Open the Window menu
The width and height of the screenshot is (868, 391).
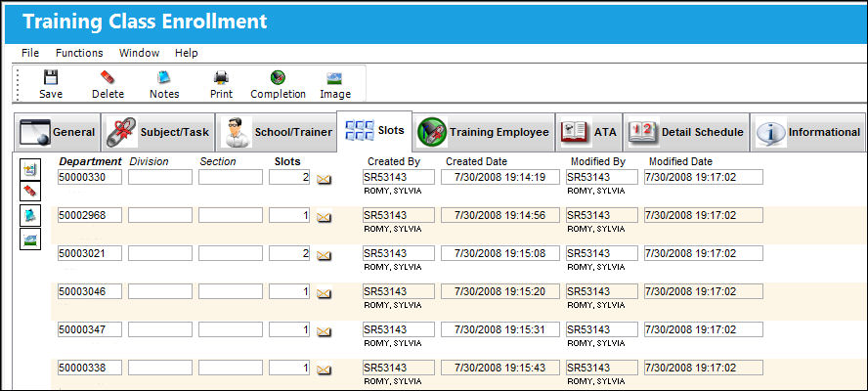(x=140, y=53)
